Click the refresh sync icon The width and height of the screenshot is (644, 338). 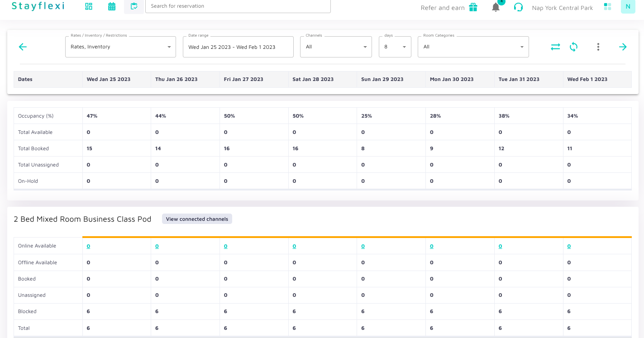point(573,47)
